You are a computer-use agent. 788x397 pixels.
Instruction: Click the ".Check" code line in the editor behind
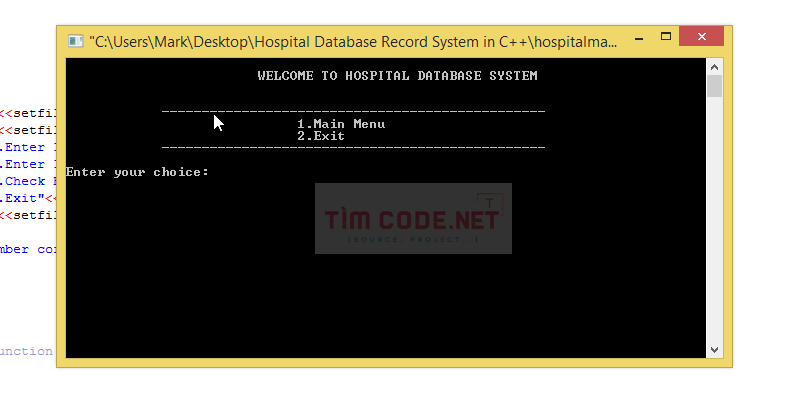coord(28,181)
